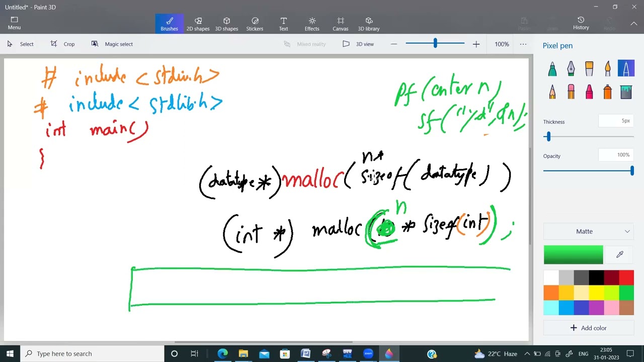Viewport: 644px width, 362px height.
Task: Zoom in with the plus button
Action: tap(476, 44)
